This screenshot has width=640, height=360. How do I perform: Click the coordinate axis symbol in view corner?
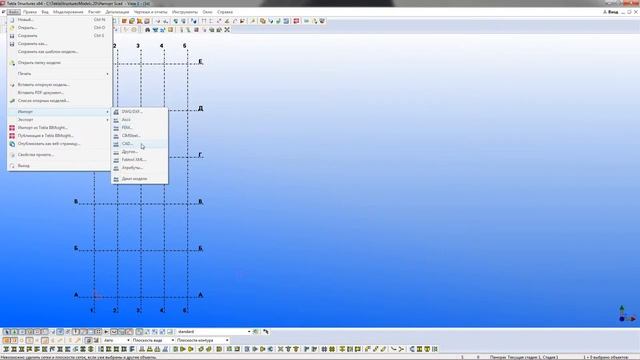click(x=626, y=314)
